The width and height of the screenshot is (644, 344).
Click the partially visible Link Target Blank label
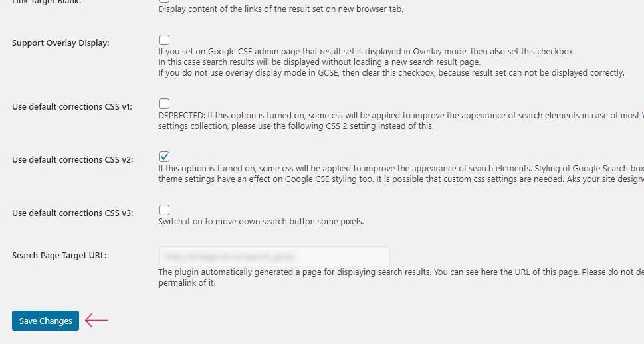[x=47, y=2]
